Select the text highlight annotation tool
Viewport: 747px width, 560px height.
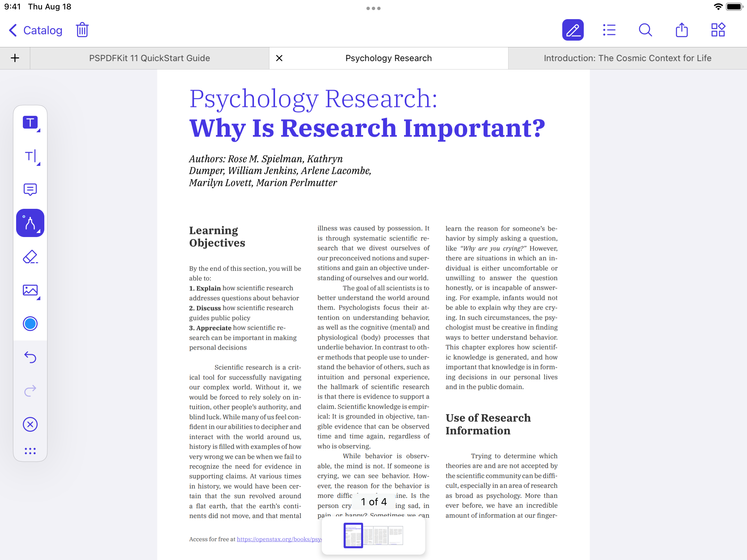[30, 123]
